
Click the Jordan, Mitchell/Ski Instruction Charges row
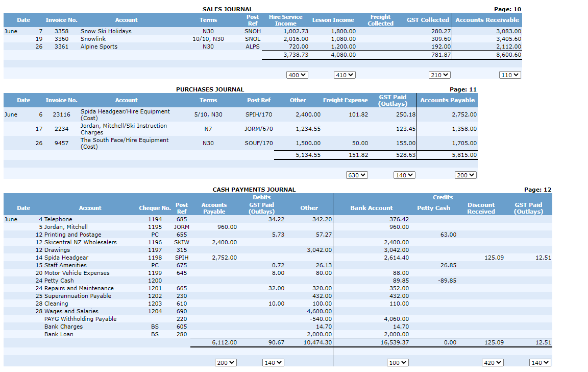[124, 129]
